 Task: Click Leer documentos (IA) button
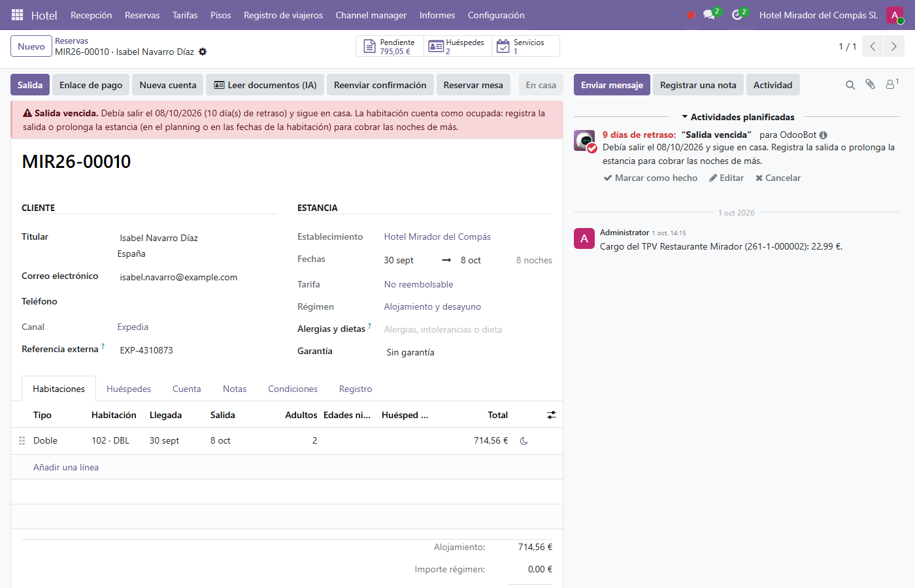(265, 85)
